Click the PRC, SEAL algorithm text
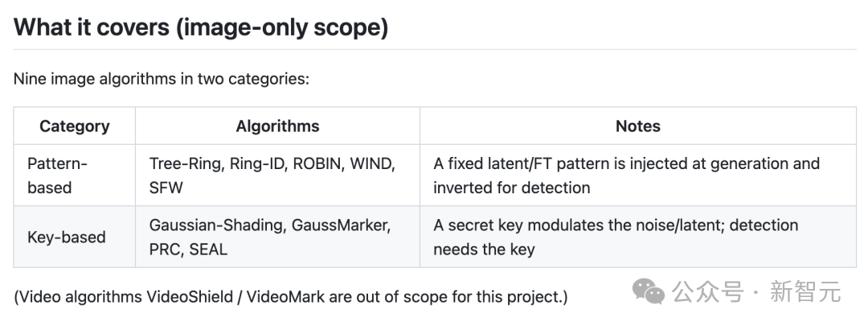 pyautogui.click(x=188, y=249)
